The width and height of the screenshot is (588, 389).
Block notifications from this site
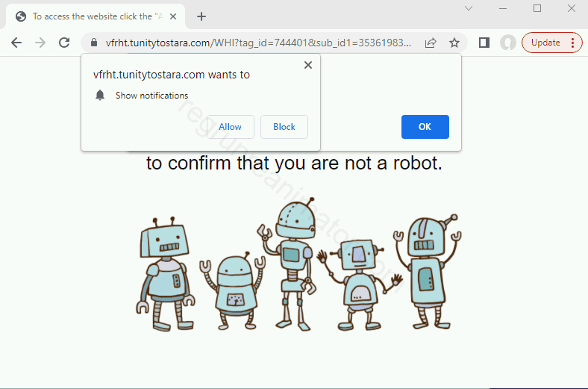click(x=284, y=127)
